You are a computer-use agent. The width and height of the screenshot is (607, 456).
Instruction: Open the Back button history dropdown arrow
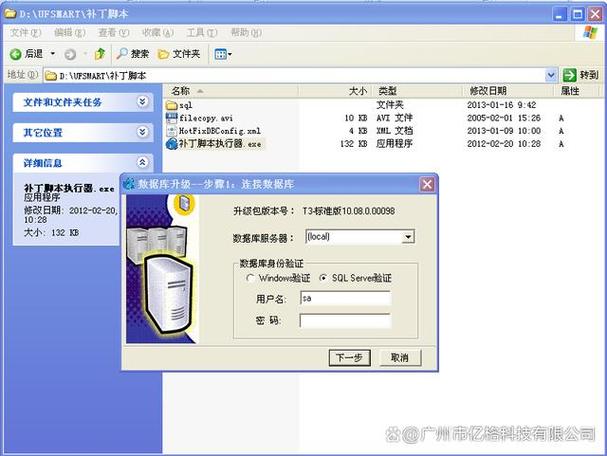click(53, 54)
